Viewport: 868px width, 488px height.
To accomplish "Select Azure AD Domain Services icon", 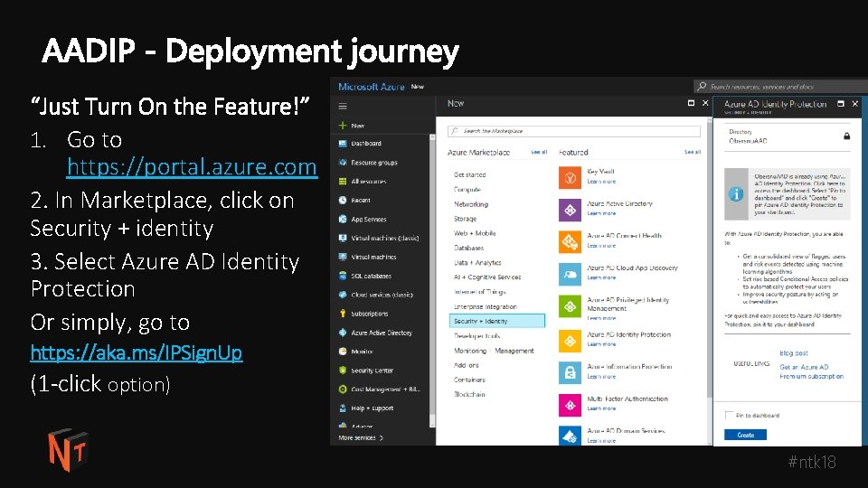I will click(570, 436).
